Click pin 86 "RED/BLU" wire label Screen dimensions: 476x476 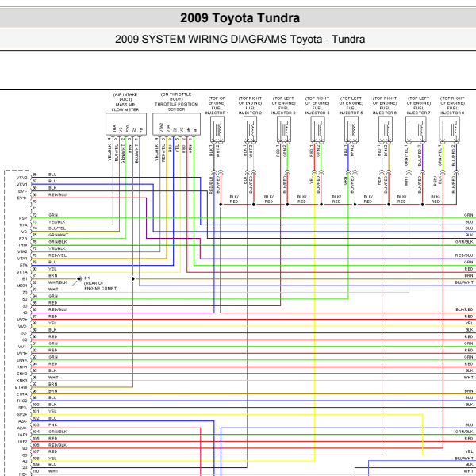[57, 309]
